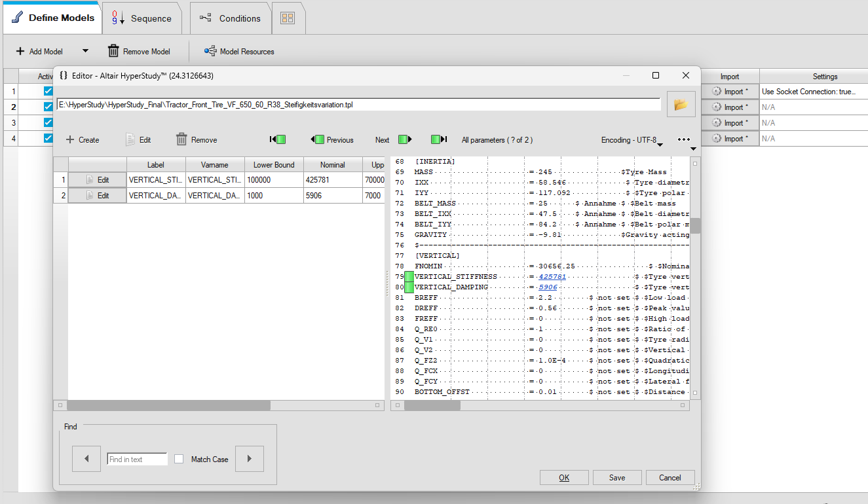Find previous match with left arrow
The height and width of the screenshot is (504, 868).
coord(86,459)
